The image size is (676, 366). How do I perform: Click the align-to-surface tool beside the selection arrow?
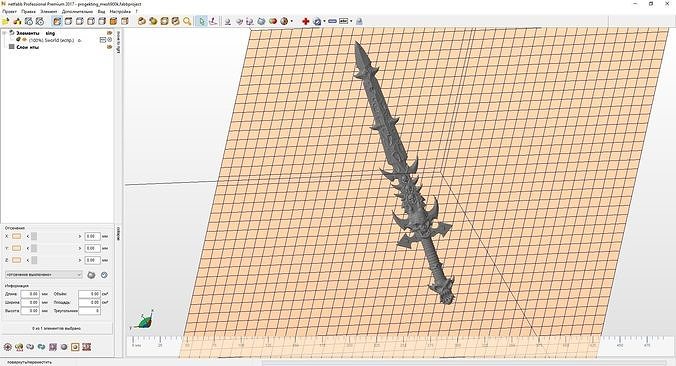pyautogui.click(x=213, y=21)
